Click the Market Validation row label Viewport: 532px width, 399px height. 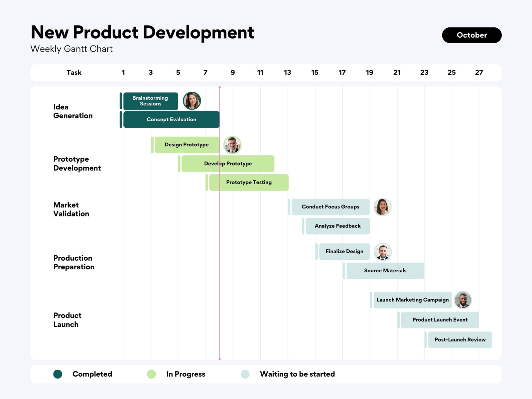pos(71,209)
